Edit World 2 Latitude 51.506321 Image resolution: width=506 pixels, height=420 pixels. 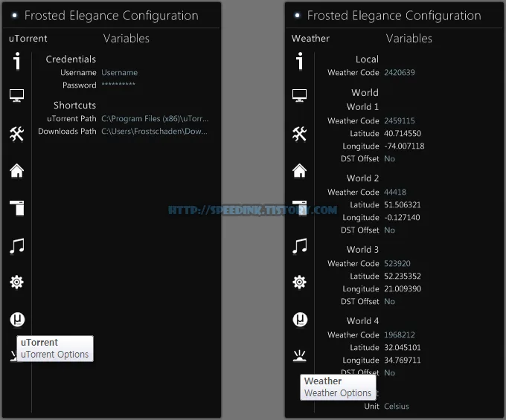click(402, 204)
